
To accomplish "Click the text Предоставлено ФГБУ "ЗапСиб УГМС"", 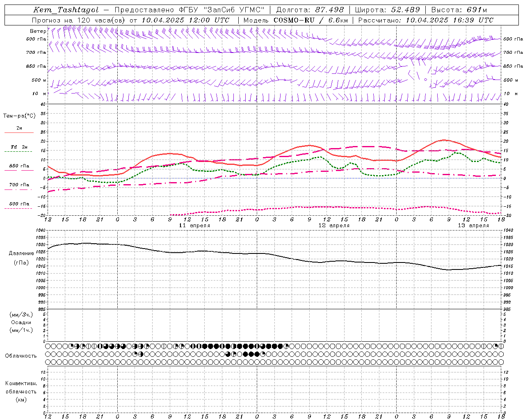I will [x=190, y=10].
